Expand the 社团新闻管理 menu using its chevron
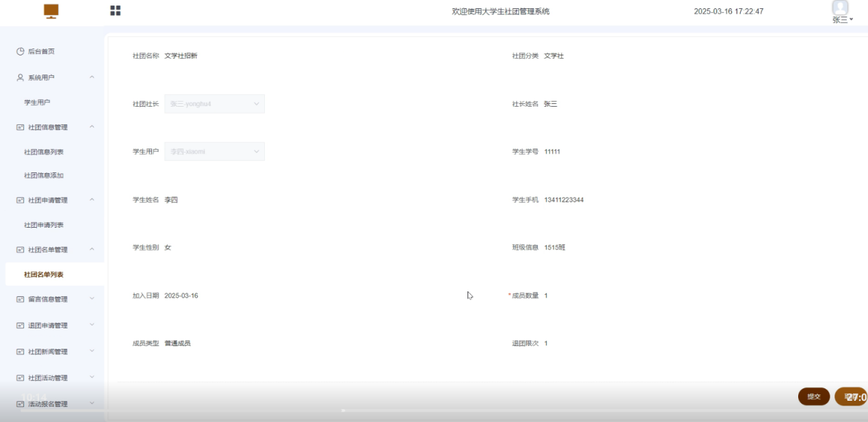 click(x=92, y=351)
